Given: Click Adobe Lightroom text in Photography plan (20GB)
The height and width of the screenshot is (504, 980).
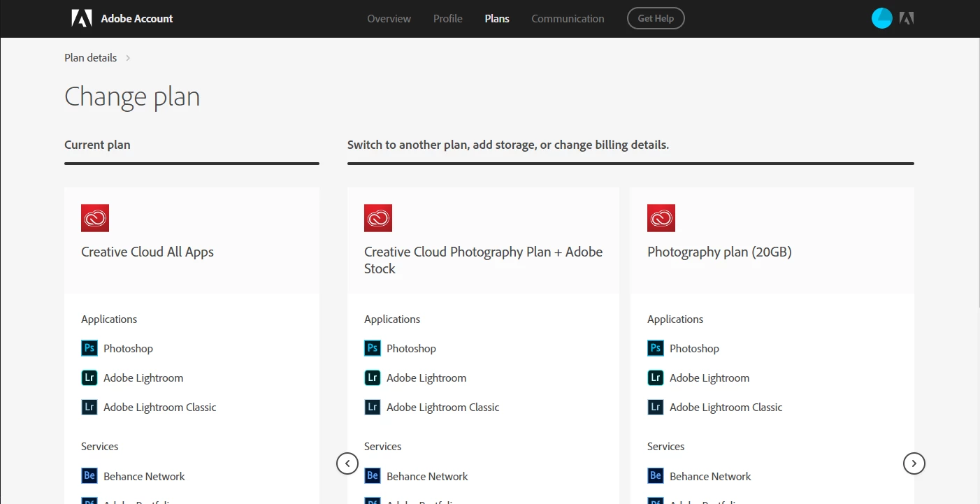Looking at the screenshot, I should (709, 377).
